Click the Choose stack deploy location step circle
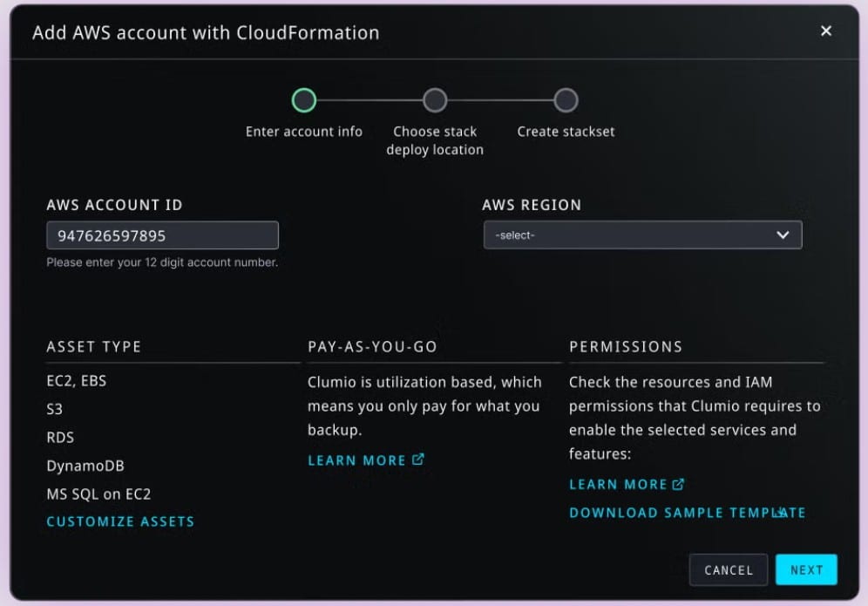868x606 pixels. click(434, 99)
